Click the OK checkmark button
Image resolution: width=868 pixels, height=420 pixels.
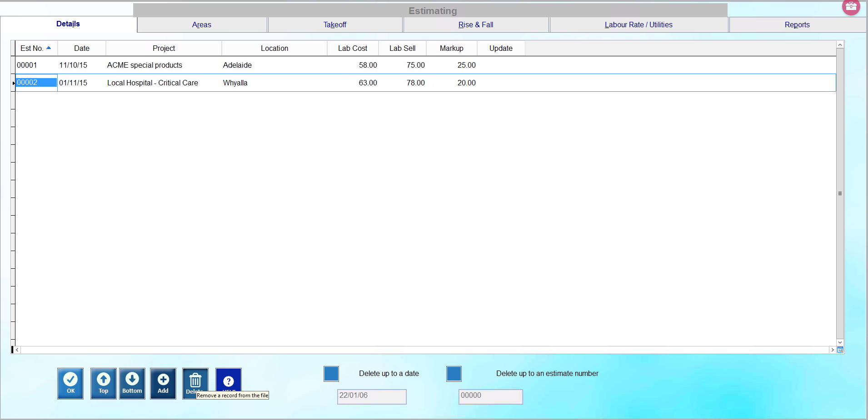coord(70,384)
